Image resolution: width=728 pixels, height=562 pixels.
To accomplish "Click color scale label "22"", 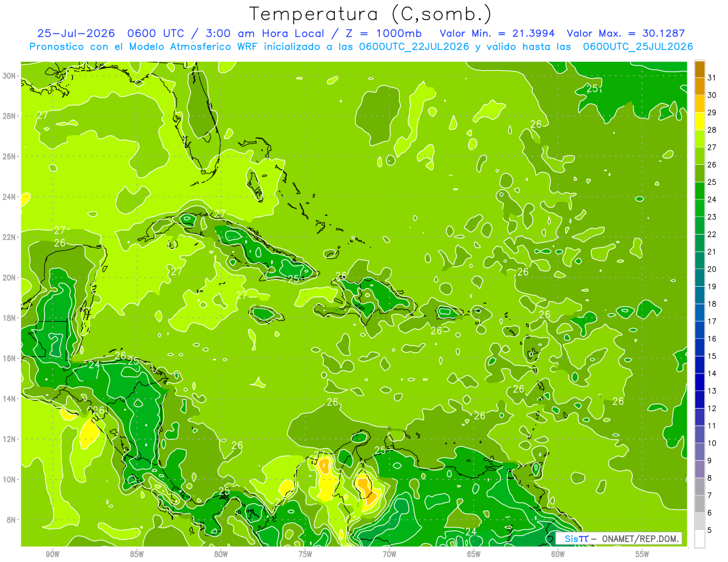I will click(x=712, y=234).
